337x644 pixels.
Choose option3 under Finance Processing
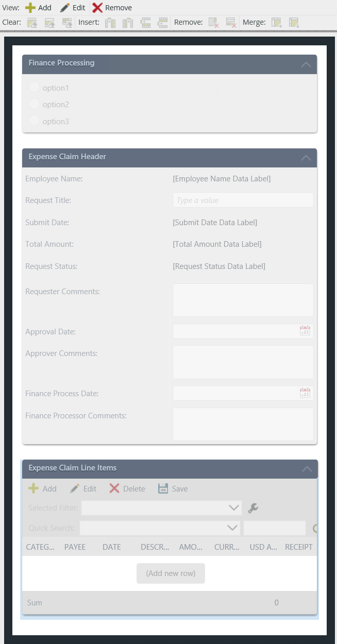33,121
